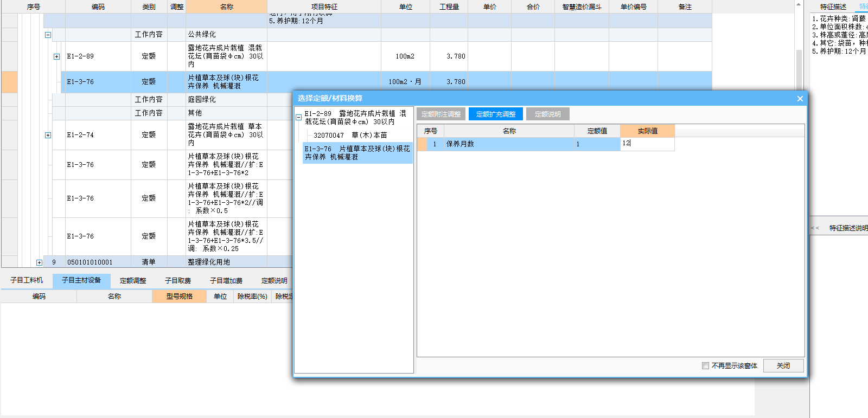Click unit cell 100m2·月 in highlighted row

(x=405, y=82)
